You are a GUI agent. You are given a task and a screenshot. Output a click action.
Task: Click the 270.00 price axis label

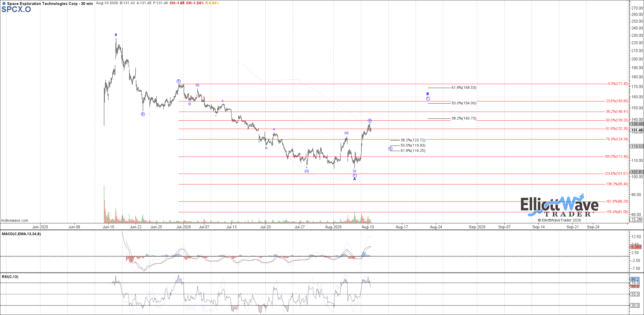click(x=637, y=8)
